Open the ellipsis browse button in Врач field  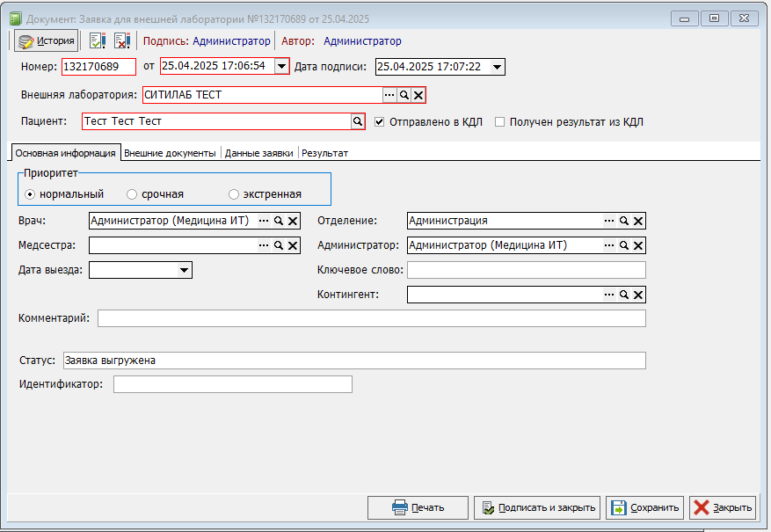pos(263,222)
